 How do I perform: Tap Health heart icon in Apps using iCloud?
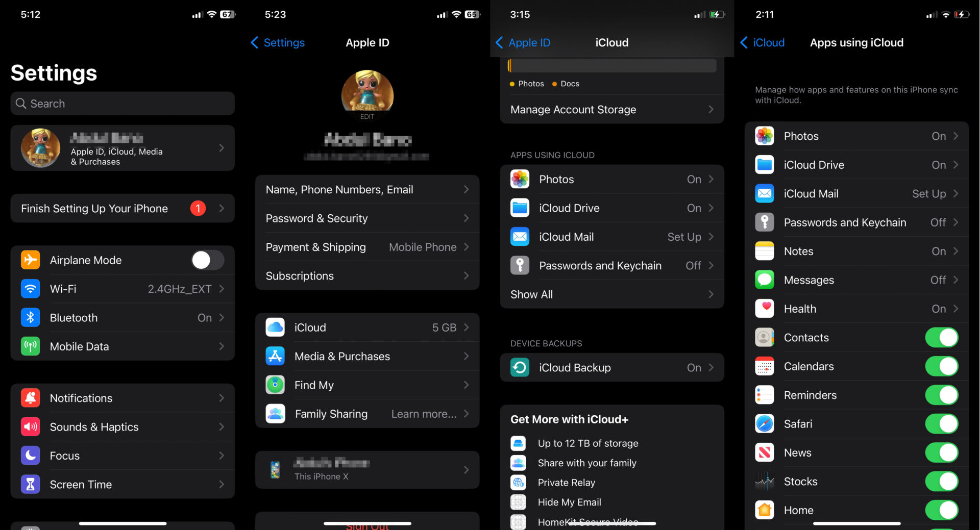(765, 309)
